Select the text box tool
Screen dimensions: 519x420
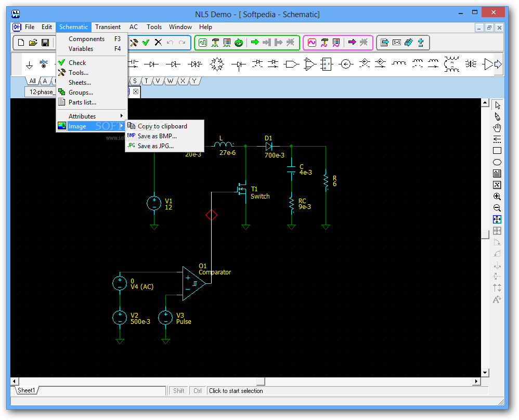[x=497, y=174]
